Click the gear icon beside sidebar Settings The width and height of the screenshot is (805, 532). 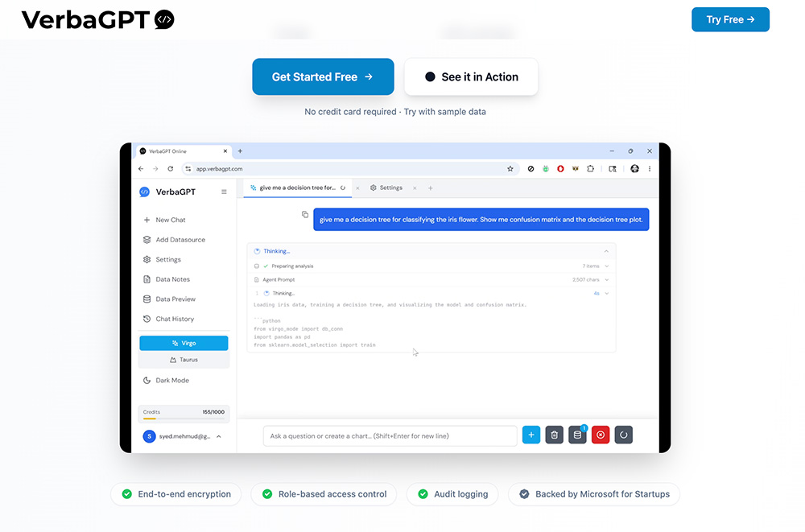(147, 260)
